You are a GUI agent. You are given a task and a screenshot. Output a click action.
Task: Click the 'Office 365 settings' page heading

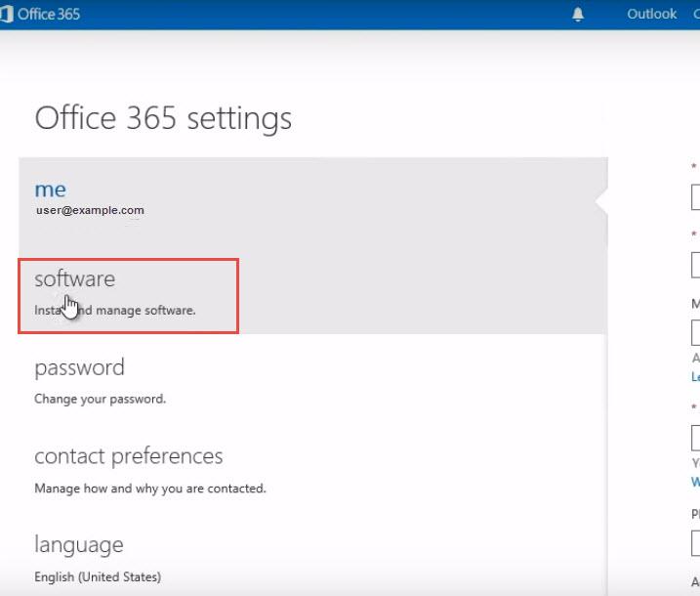click(x=163, y=119)
